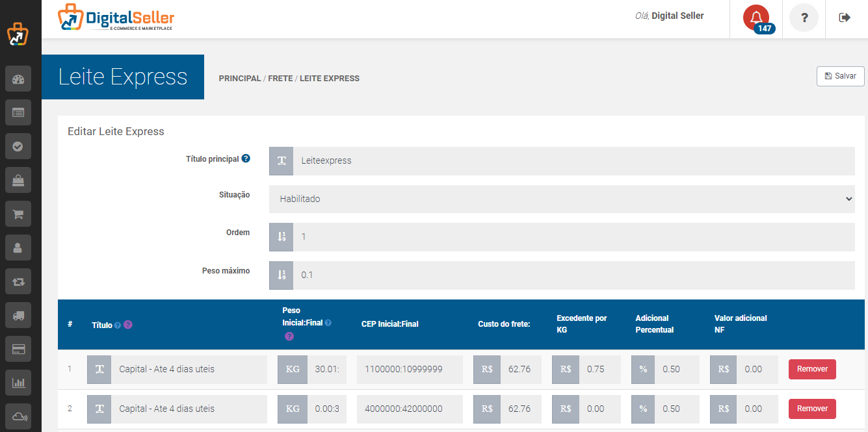This screenshot has width=868, height=432.
Task: Click the T text icon beside Leiteexpress field
Action: pyautogui.click(x=282, y=161)
